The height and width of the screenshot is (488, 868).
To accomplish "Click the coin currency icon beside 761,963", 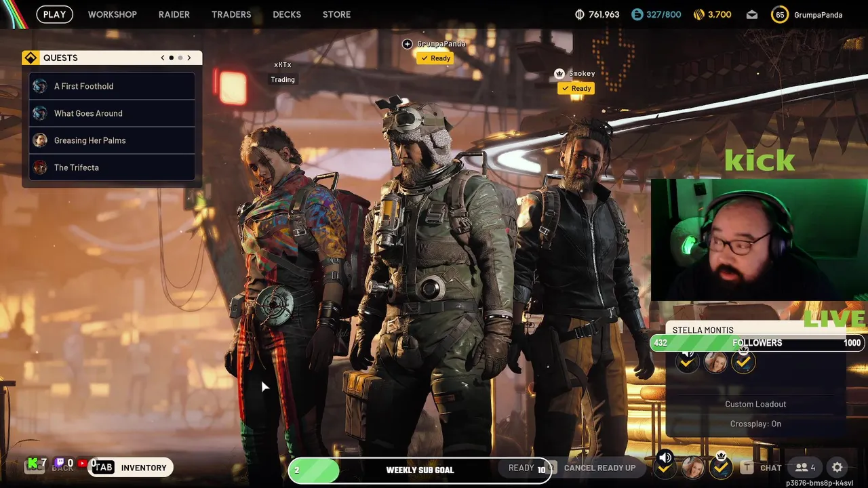I will pyautogui.click(x=580, y=14).
